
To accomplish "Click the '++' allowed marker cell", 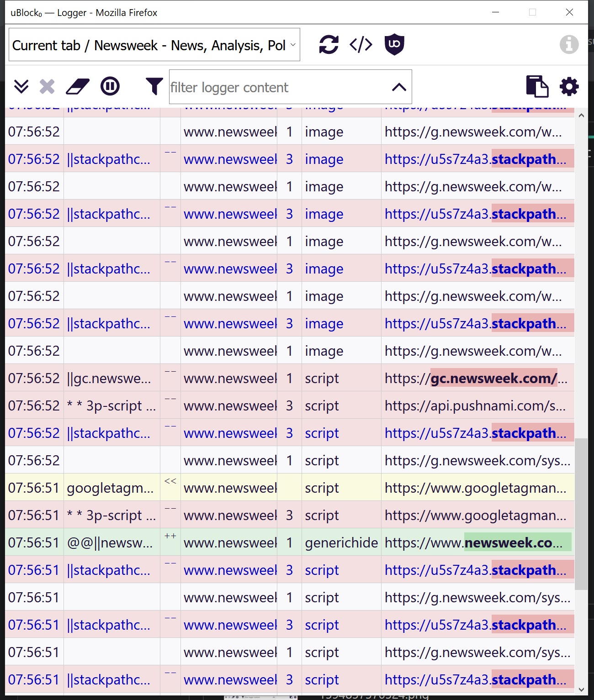I will pyautogui.click(x=170, y=542).
